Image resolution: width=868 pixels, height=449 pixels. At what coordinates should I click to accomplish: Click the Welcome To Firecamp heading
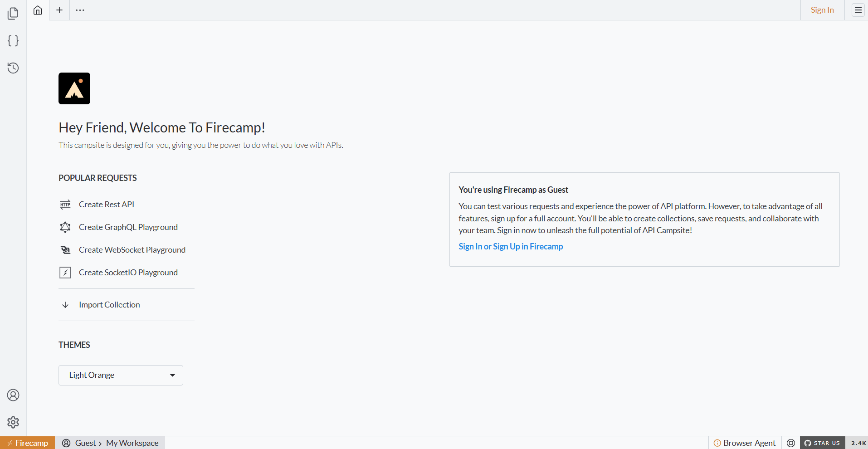coord(162,127)
